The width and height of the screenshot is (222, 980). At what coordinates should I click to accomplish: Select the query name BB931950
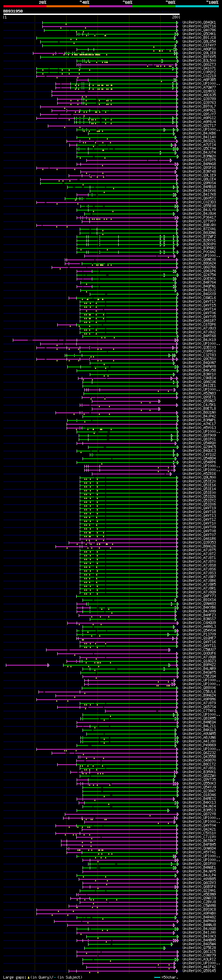(x=13, y=11)
